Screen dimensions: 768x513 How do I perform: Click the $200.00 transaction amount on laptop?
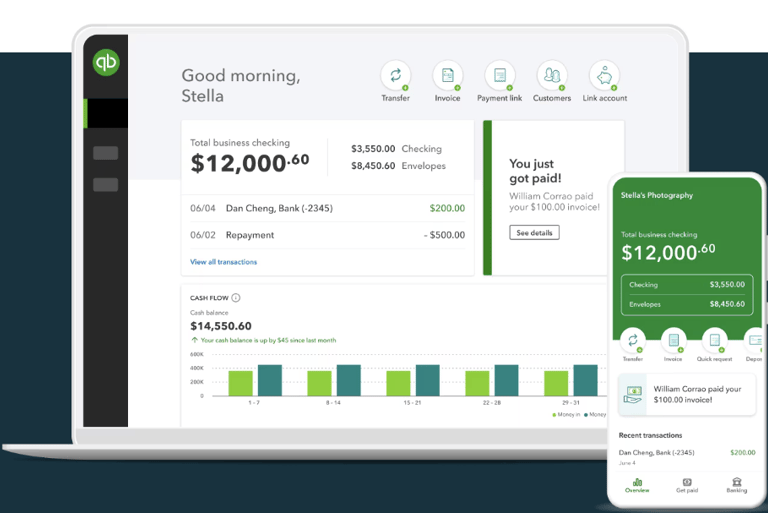pos(447,208)
